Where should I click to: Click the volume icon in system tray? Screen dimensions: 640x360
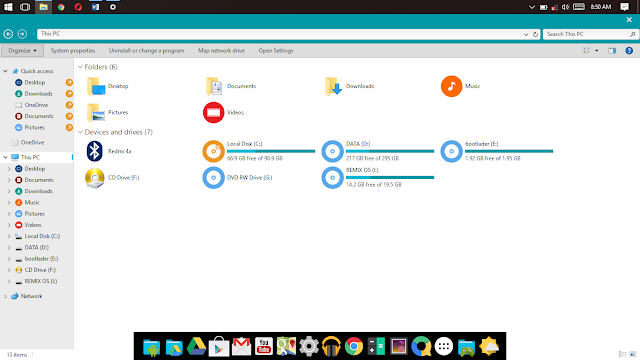point(565,7)
